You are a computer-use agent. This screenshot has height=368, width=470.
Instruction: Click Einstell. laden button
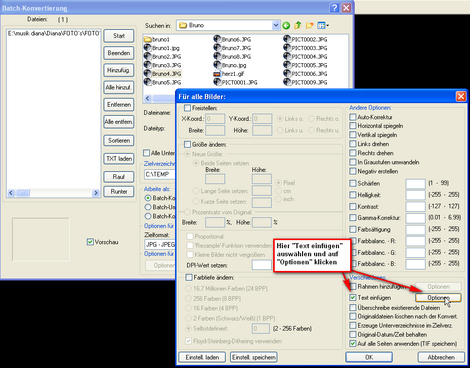point(202,357)
